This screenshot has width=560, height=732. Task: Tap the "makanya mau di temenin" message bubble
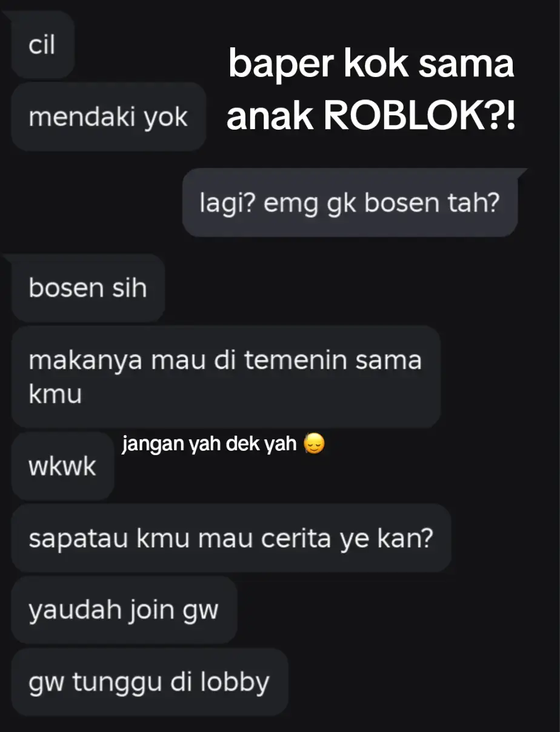coord(225,377)
